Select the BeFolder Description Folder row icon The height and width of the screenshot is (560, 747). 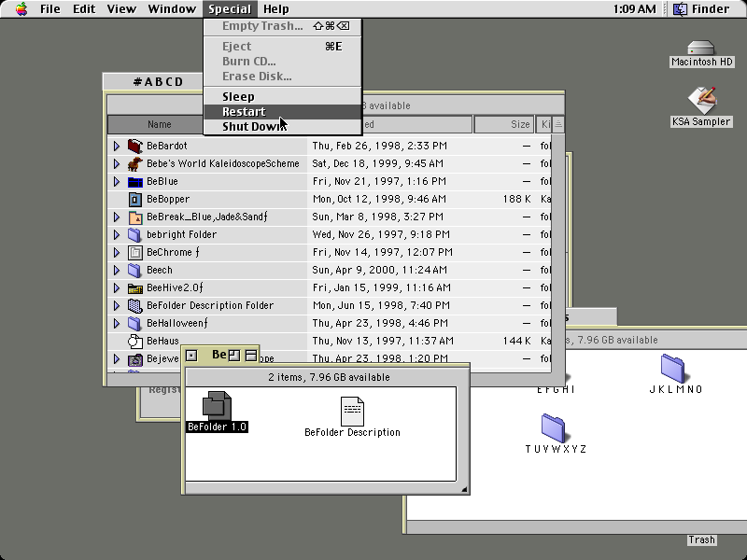tap(135, 305)
